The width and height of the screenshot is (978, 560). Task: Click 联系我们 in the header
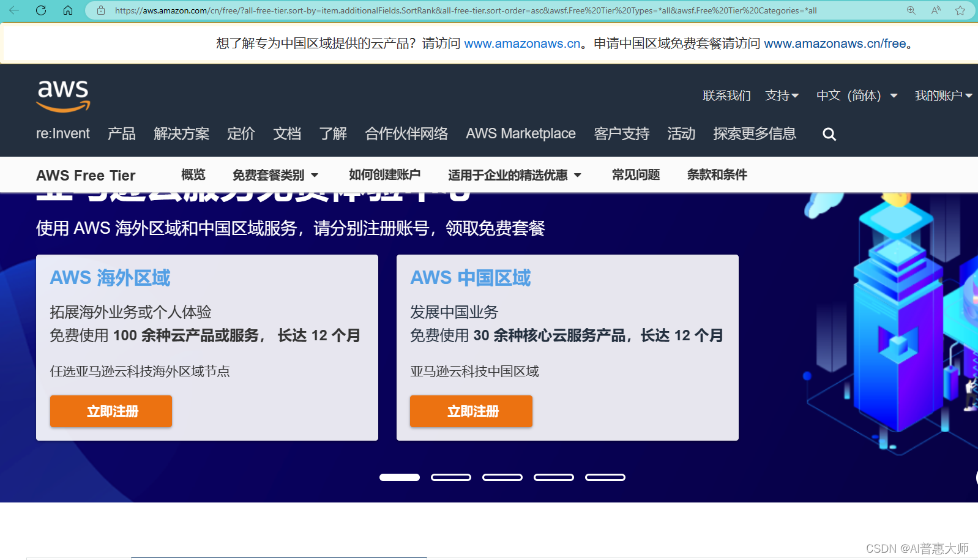point(726,95)
